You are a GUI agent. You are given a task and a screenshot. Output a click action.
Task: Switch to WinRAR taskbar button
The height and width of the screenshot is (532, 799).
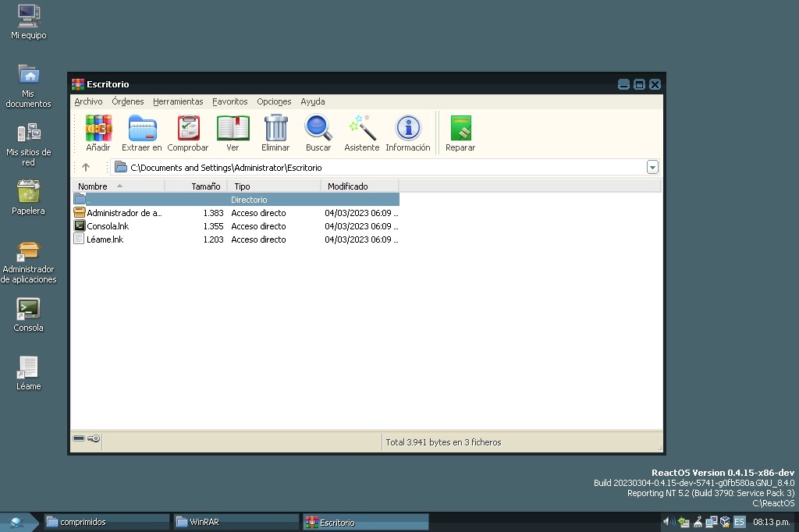(x=236, y=522)
